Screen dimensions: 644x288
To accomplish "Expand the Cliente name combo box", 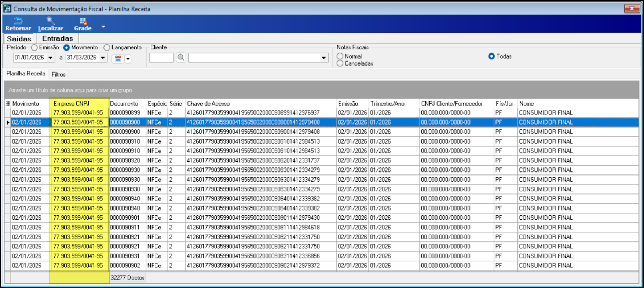I will 324,58.
